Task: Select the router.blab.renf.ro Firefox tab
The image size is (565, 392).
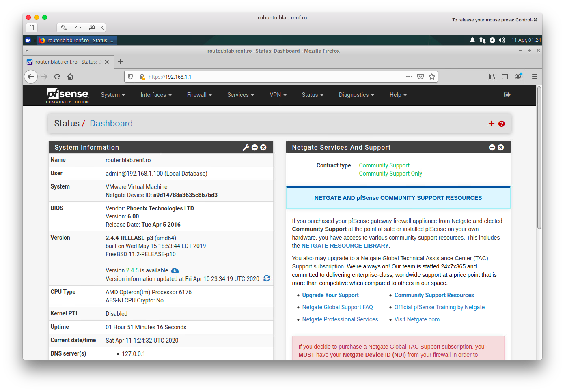Action: click(68, 62)
